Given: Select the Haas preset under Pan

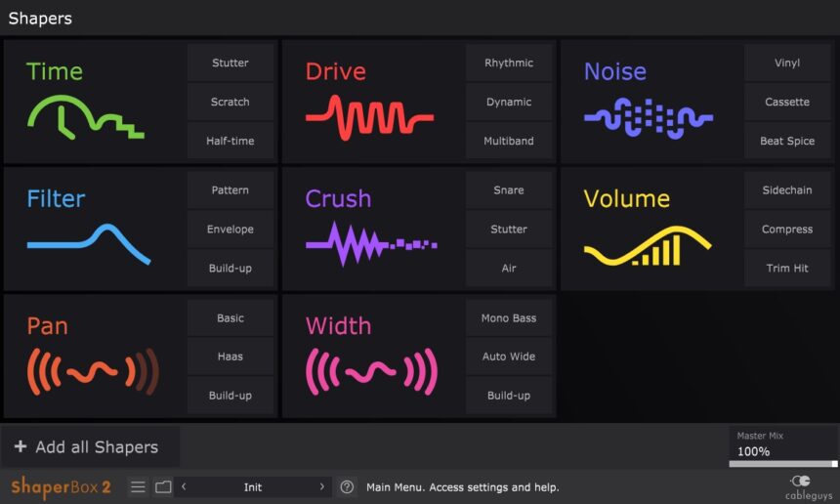Looking at the screenshot, I should pos(231,357).
